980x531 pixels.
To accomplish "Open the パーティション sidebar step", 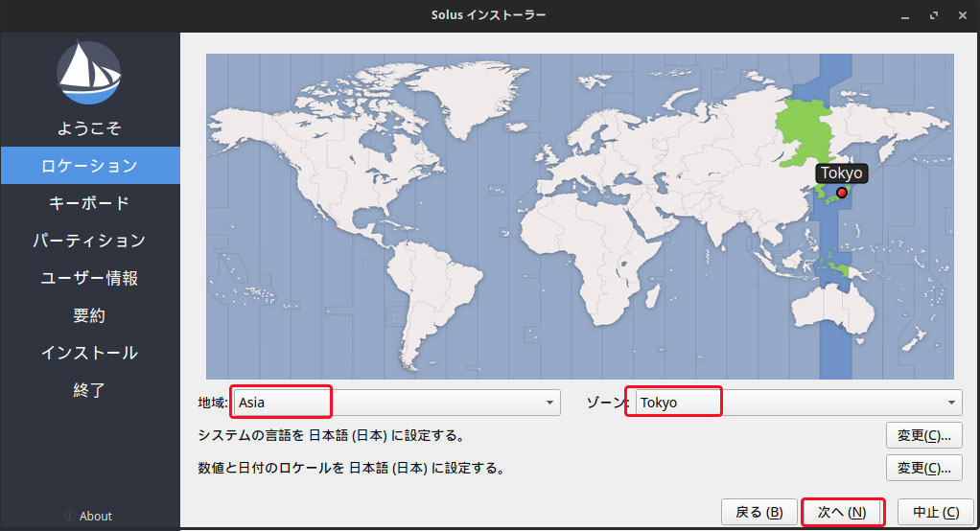I will 89,241.
